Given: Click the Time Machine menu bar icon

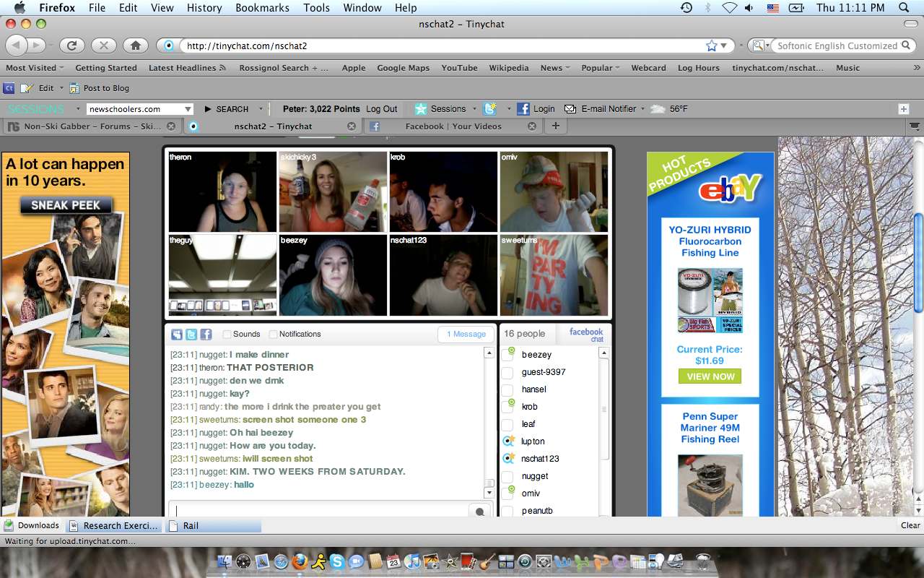Looking at the screenshot, I should coord(687,8).
